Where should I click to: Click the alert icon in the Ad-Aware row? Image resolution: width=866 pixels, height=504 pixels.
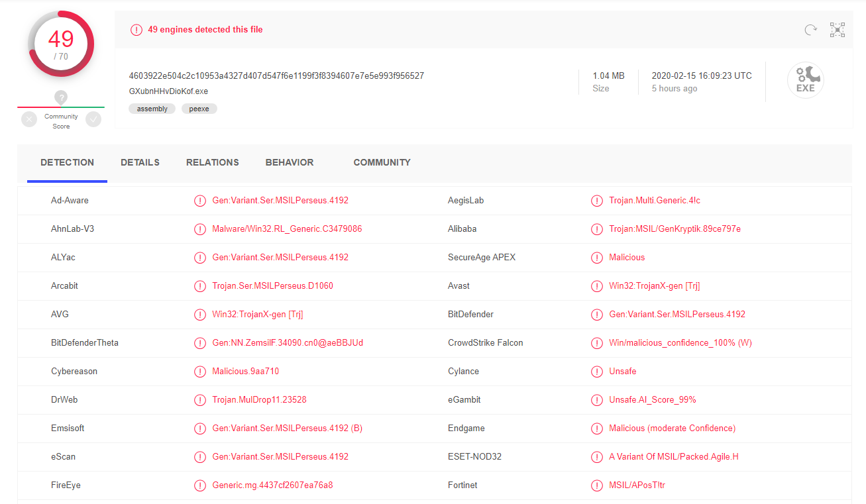click(x=200, y=201)
